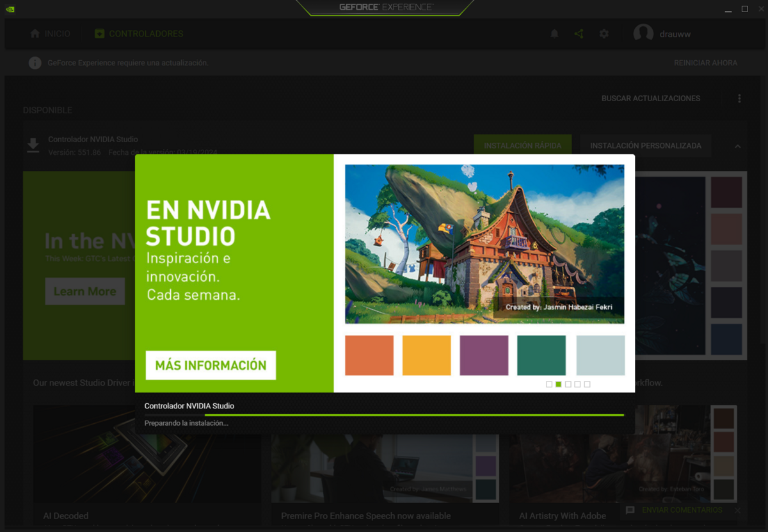Open the notifications bell icon
Screen dimensions: 768x532
pos(554,34)
